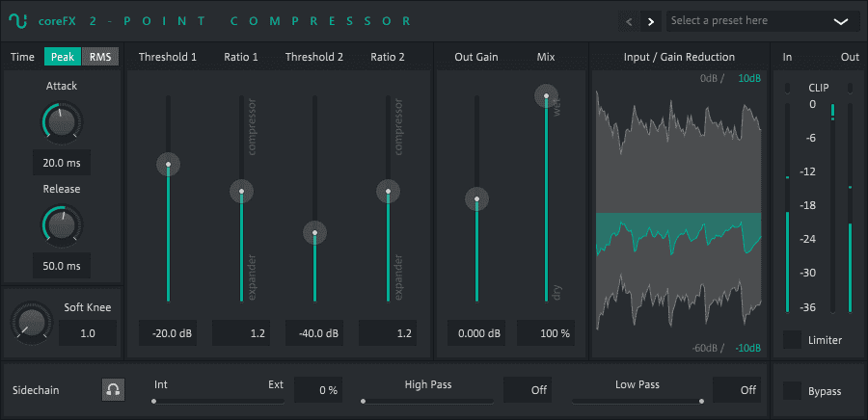Go to the next preset arrow
The width and height of the screenshot is (868, 420).
pyautogui.click(x=651, y=21)
